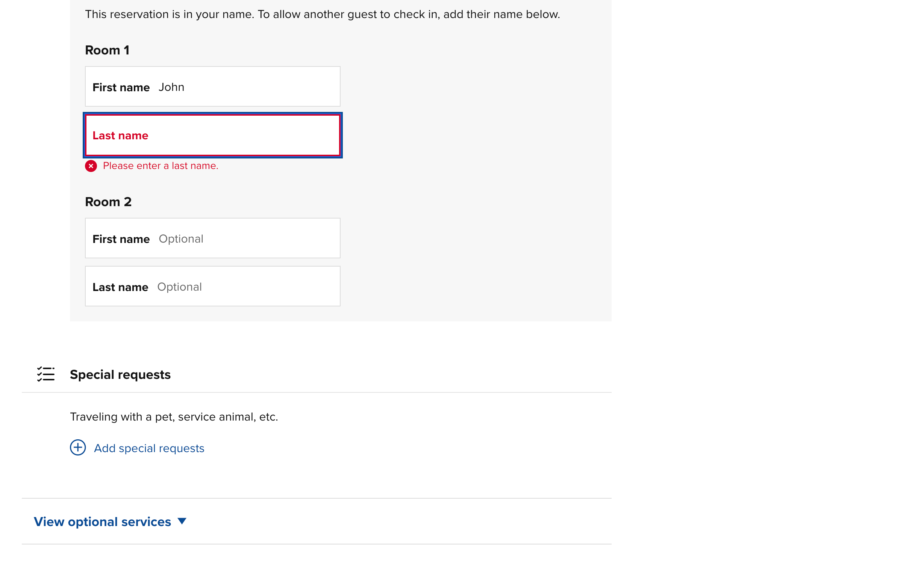Expand View optional services triangle arrow

(x=182, y=521)
